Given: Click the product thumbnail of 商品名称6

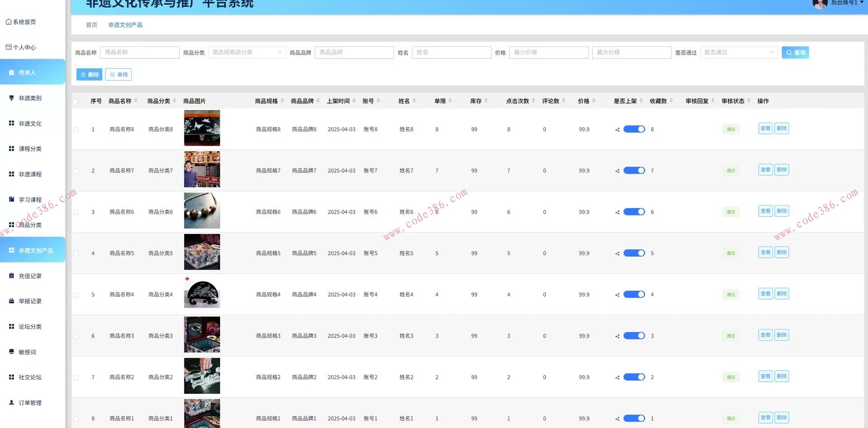Looking at the screenshot, I should click(x=202, y=211).
